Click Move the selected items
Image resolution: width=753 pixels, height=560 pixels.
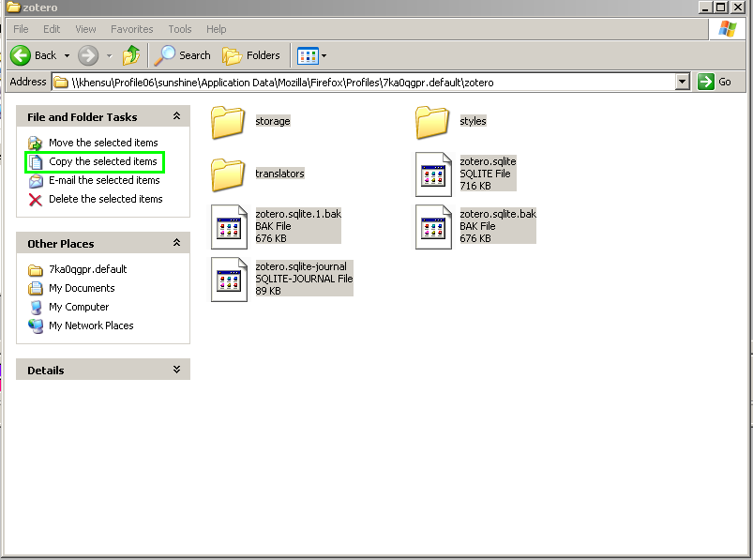coord(103,143)
